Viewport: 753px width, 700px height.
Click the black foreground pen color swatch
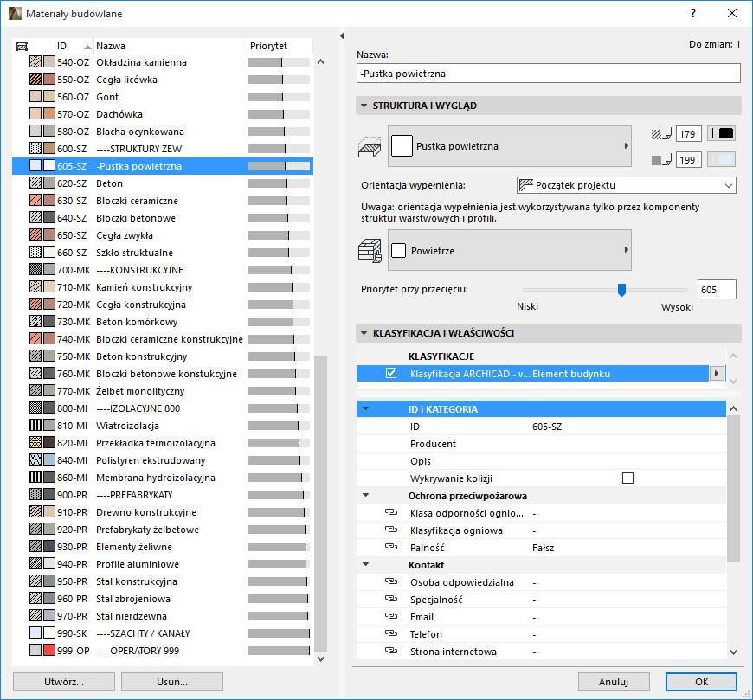(721, 133)
